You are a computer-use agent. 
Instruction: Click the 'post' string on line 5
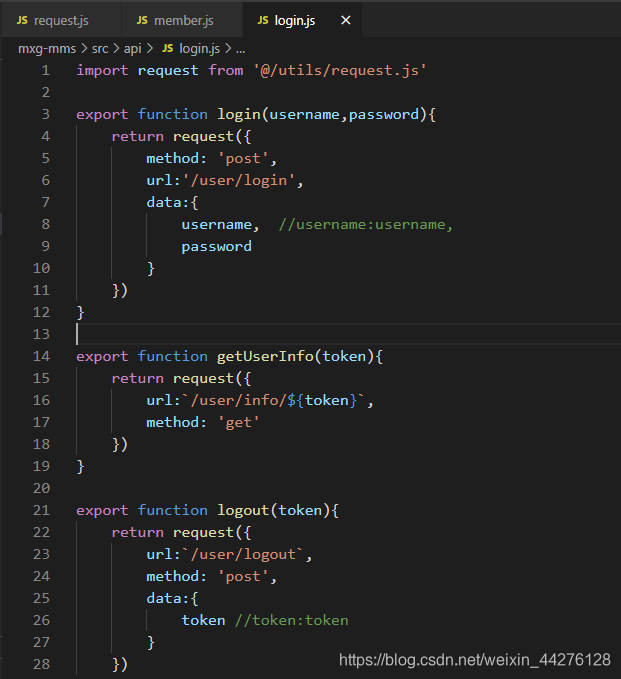pyautogui.click(x=243, y=158)
